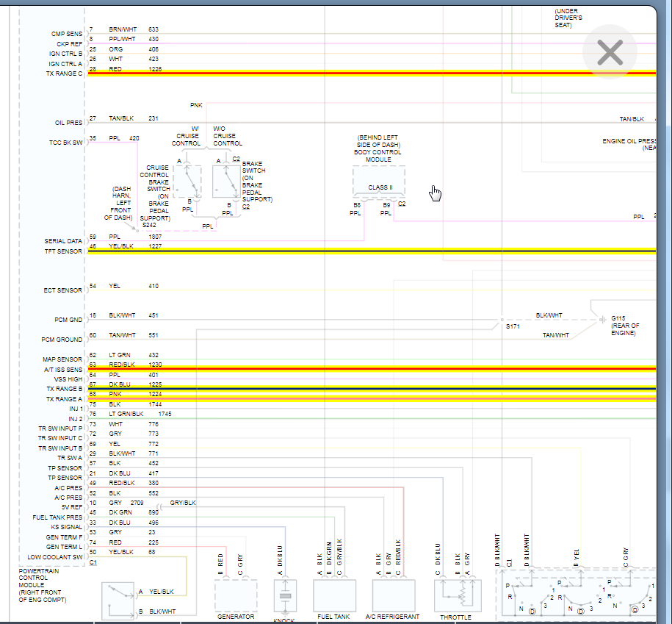The height and width of the screenshot is (624, 672).
Task: Select the TX RANGE B label
Action: coord(65,389)
